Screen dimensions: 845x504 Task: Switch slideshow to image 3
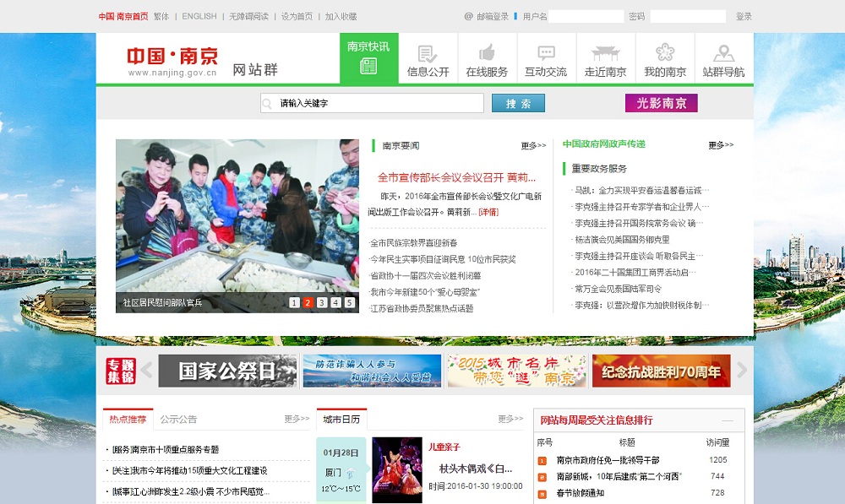[x=322, y=302]
